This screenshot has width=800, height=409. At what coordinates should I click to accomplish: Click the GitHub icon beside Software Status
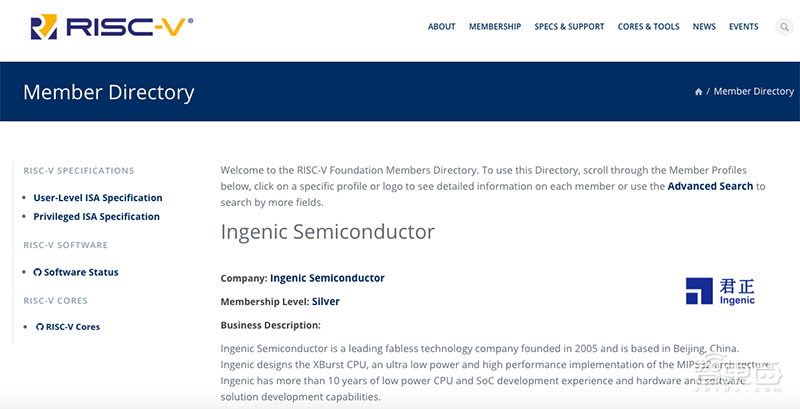click(38, 272)
